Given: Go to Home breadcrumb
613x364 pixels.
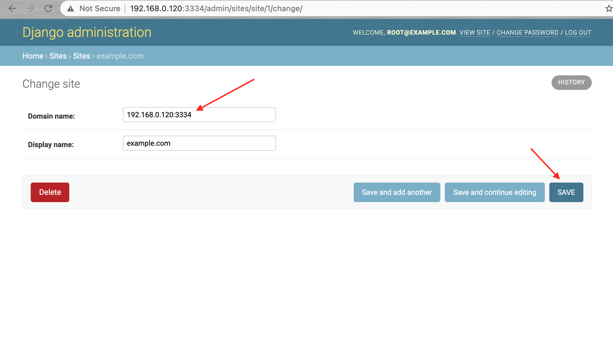Looking at the screenshot, I should (33, 56).
